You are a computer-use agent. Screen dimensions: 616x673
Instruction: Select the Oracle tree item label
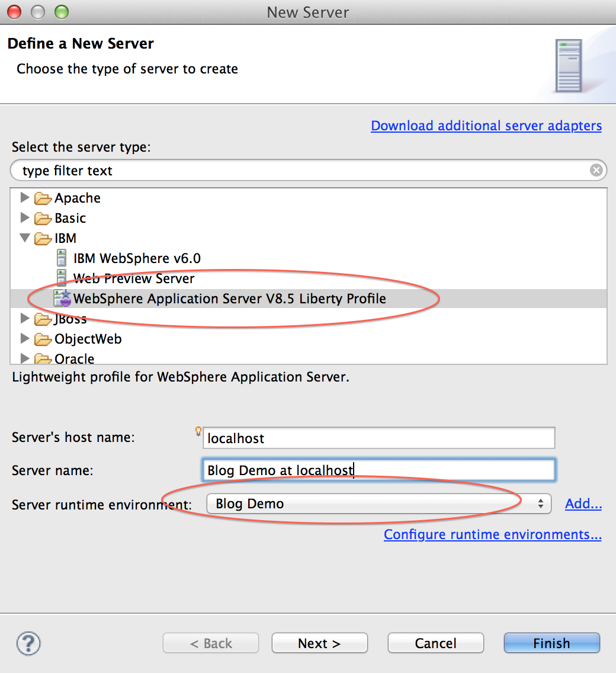74,358
